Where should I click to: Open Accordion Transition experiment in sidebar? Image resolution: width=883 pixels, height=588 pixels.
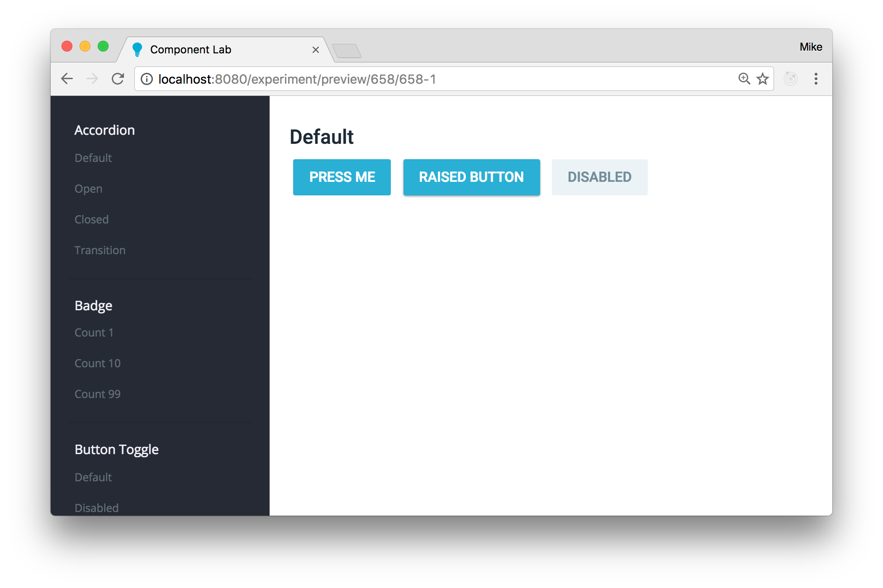click(x=100, y=250)
